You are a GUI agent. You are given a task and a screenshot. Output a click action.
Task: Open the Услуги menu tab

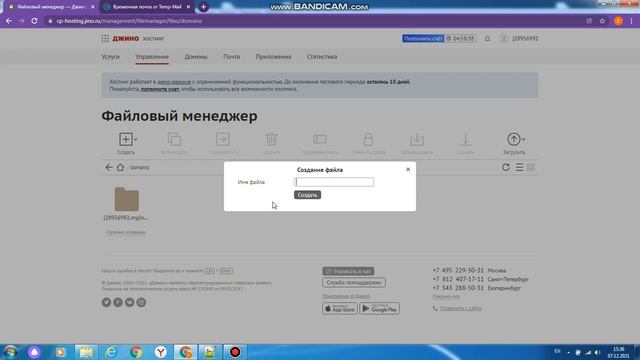pyautogui.click(x=111, y=57)
